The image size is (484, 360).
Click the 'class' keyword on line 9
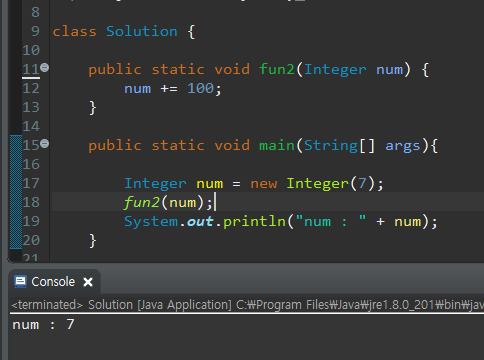click(x=75, y=31)
